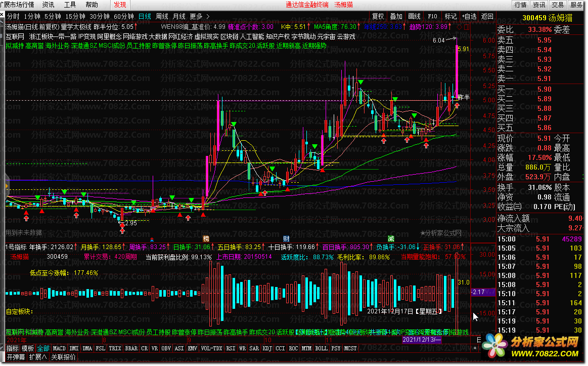Switch sub-chart to DMA indicator

point(87,348)
